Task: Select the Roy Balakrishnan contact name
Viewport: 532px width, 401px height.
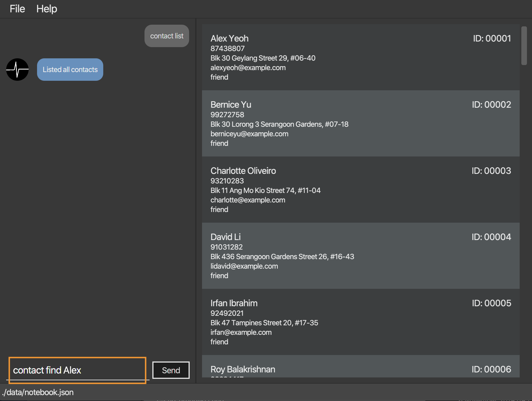Action: 243,369
